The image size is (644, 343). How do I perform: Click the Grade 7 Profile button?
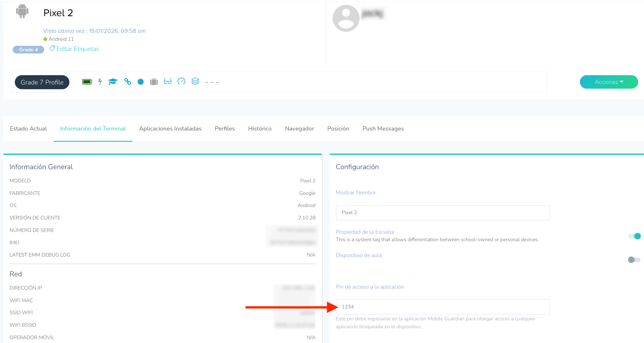tap(42, 82)
